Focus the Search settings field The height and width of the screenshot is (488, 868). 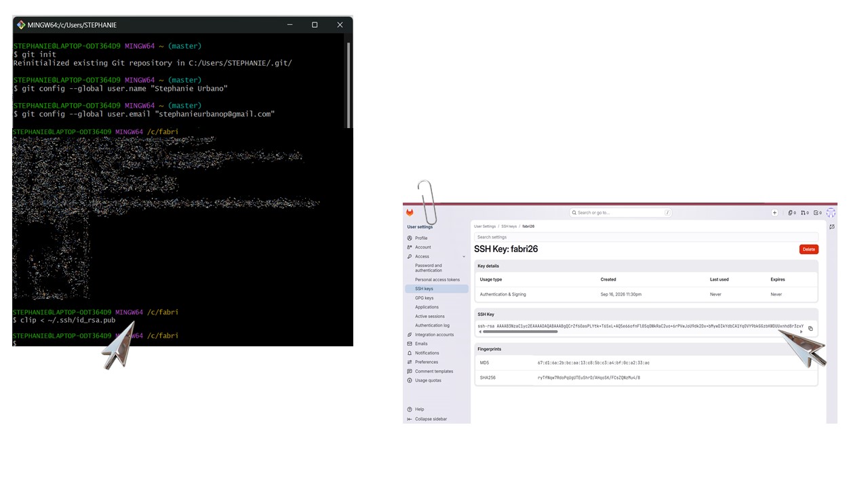(646, 237)
